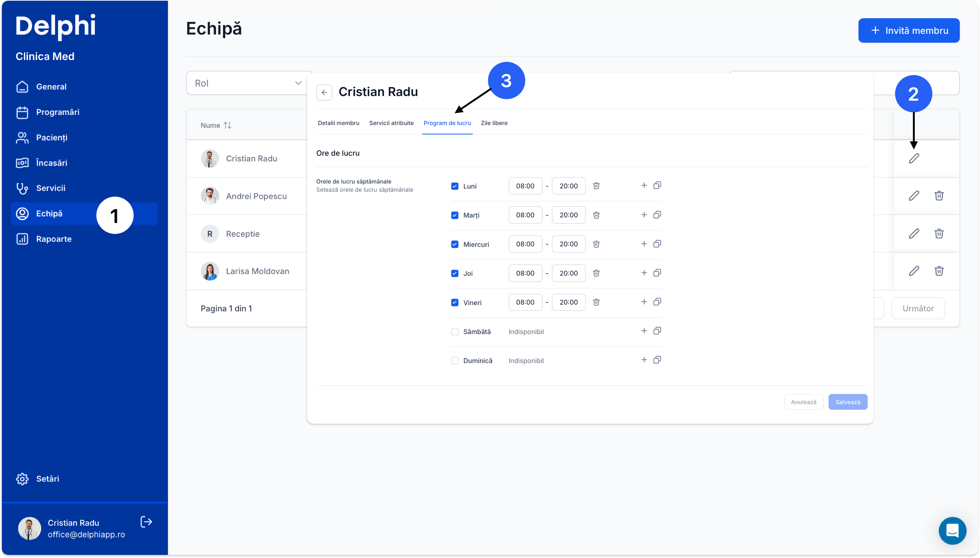The image size is (980, 558).
Task: Add a time interval for Sâmbătă
Action: pyautogui.click(x=644, y=331)
